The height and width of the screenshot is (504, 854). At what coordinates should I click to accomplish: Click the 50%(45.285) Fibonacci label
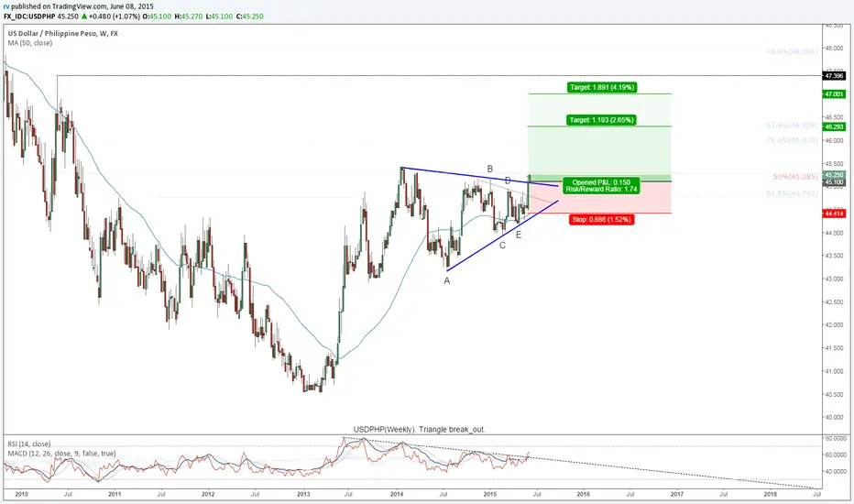(x=795, y=177)
